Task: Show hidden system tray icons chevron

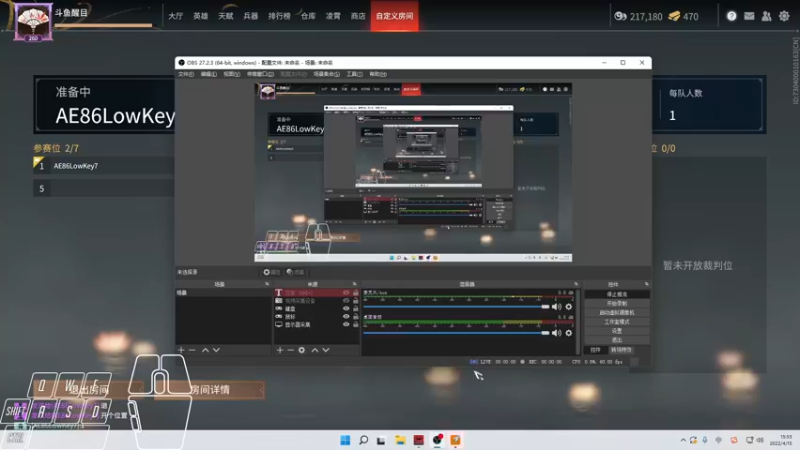Action: coord(683,440)
